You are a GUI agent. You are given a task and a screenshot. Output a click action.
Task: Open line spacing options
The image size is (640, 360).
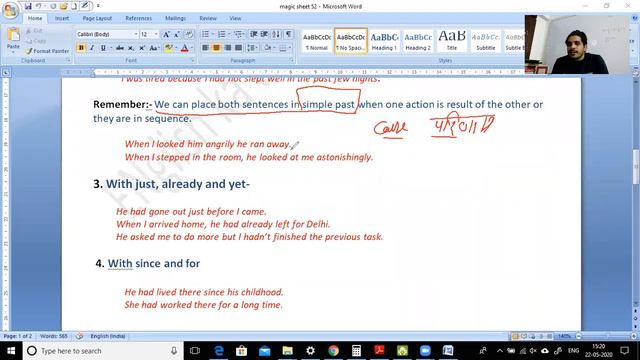click(252, 48)
